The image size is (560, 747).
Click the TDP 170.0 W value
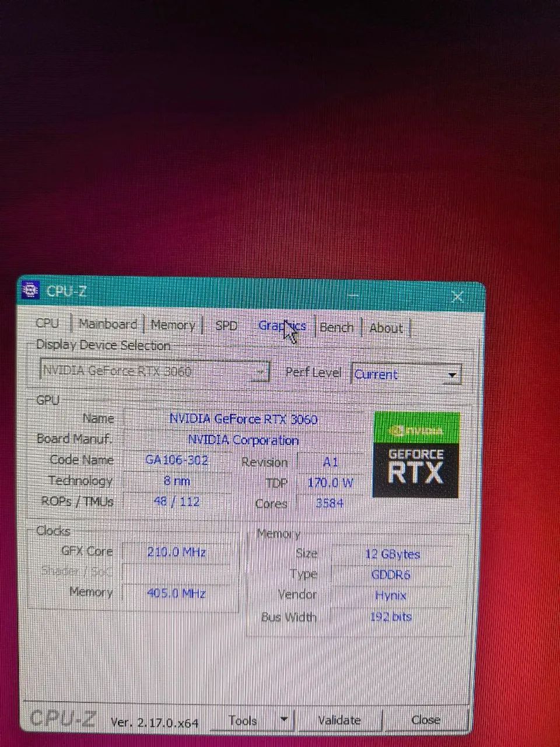(x=330, y=483)
